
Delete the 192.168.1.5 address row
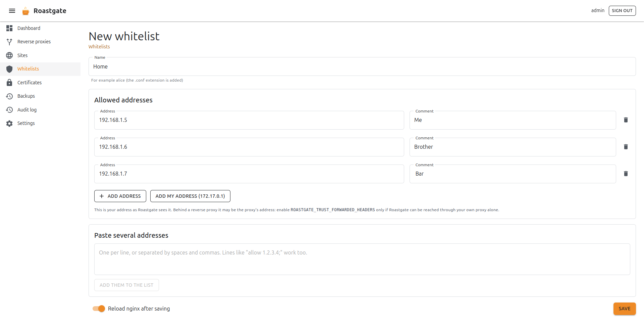(626, 120)
